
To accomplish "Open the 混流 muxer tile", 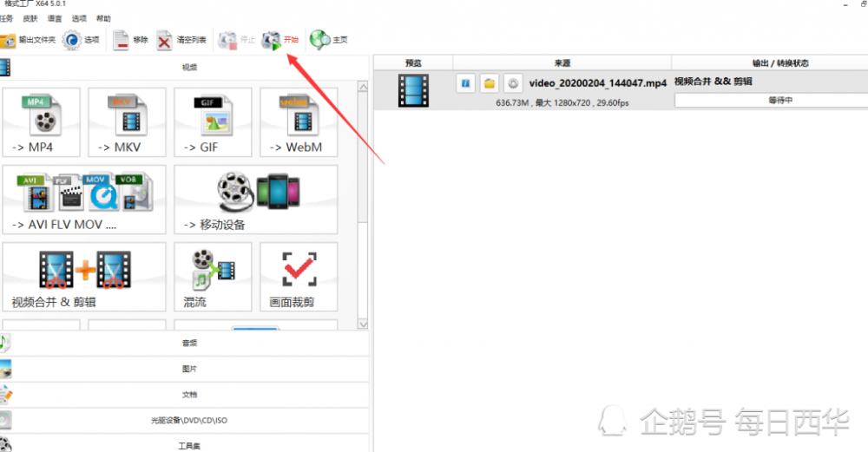I will click(213, 277).
